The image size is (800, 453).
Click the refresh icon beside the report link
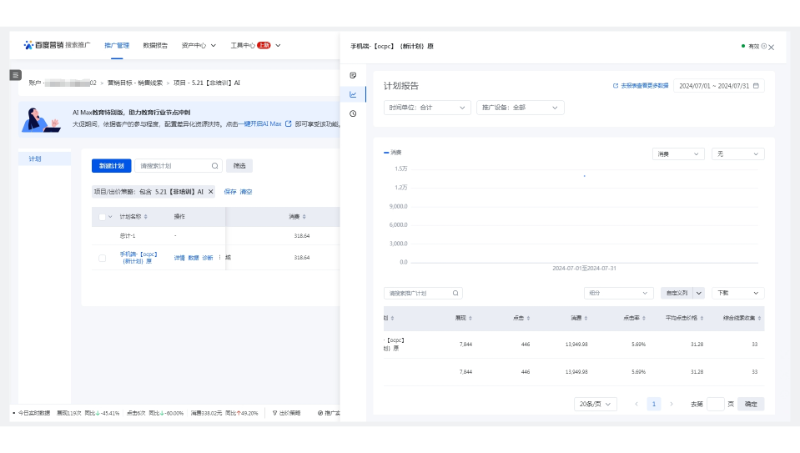[x=615, y=86]
